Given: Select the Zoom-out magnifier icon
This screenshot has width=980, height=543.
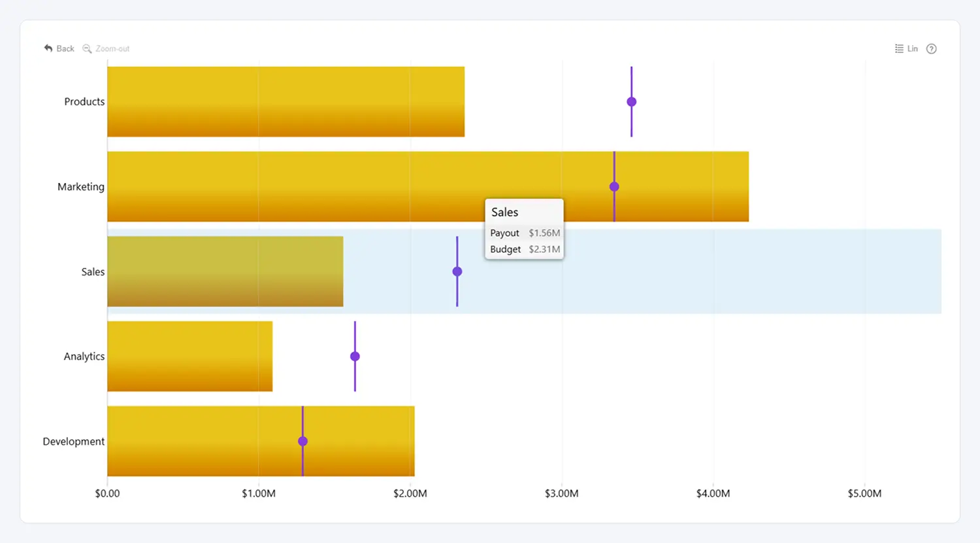Looking at the screenshot, I should click(86, 48).
